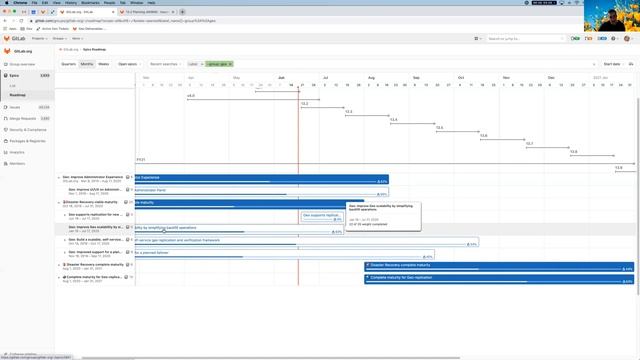Toggle the sort direction button next to Start date
Image resolution: width=640 pixels, height=360 pixels.
(x=631, y=64)
